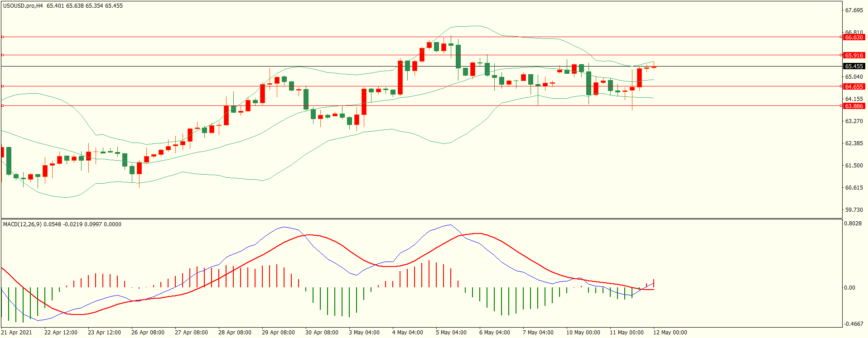Click the black 65.455 current price label
Screen dimensions: 868x338
pos(854,67)
